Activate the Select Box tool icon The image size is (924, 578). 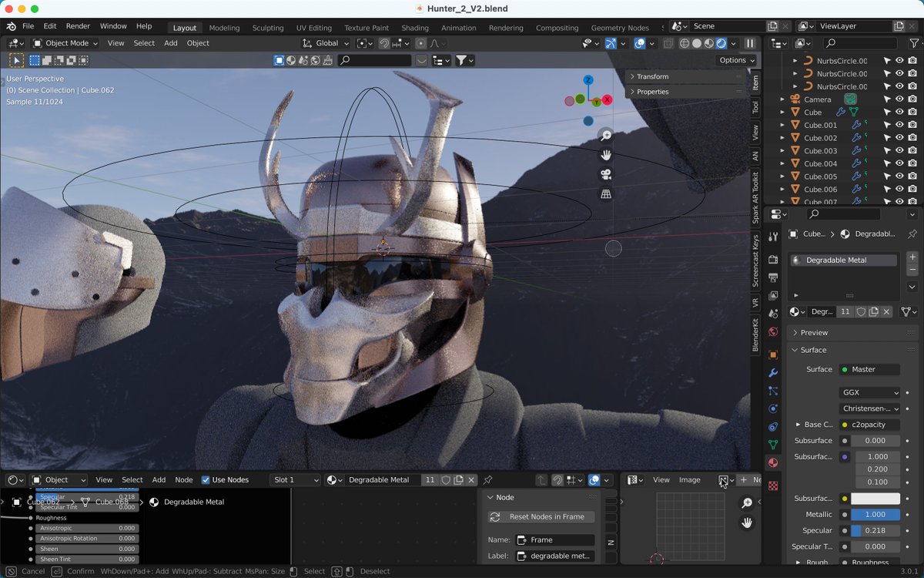coord(16,60)
